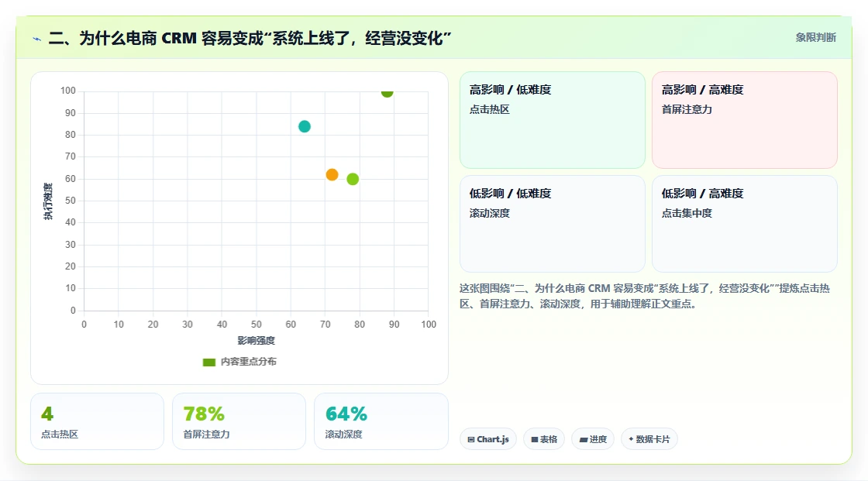868x481 pixels.
Task: Click the 内容重点分布 legend label
Action: (248, 362)
